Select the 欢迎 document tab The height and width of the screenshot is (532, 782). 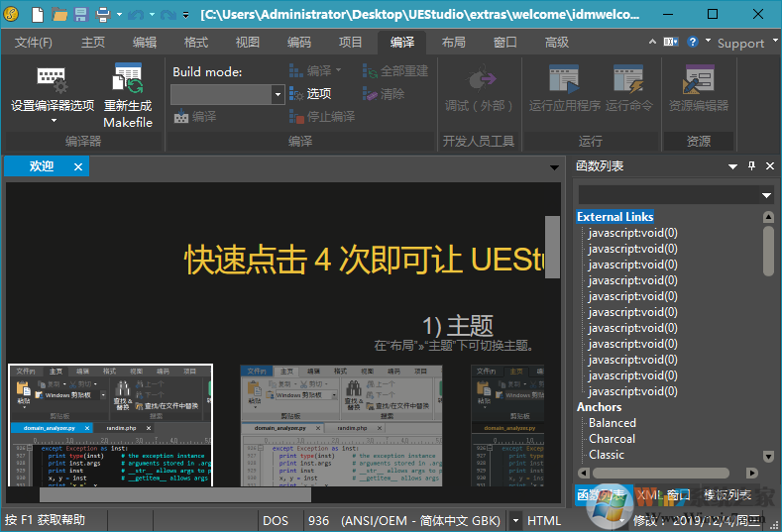click(x=41, y=166)
